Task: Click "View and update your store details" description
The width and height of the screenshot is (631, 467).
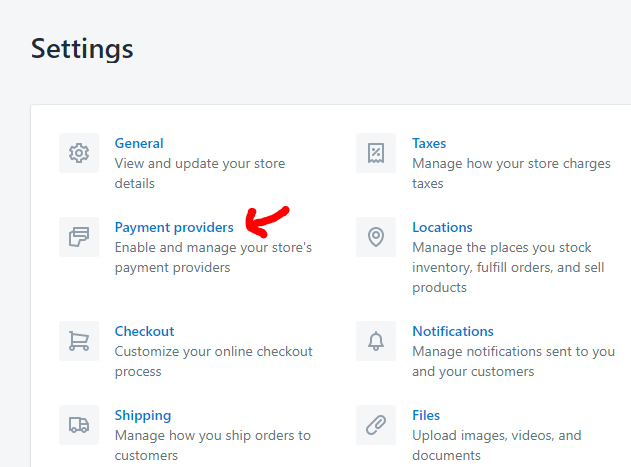Action: pyautogui.click(x=200, y=174)
